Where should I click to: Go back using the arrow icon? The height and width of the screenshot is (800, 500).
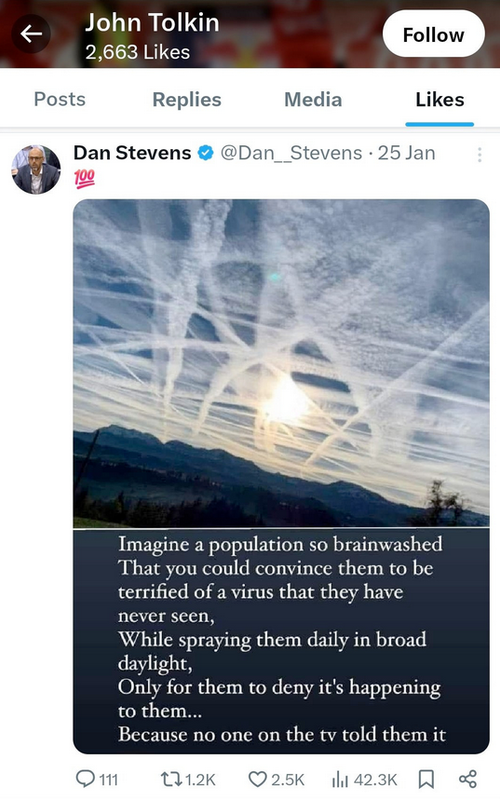(x=31, y=34)
